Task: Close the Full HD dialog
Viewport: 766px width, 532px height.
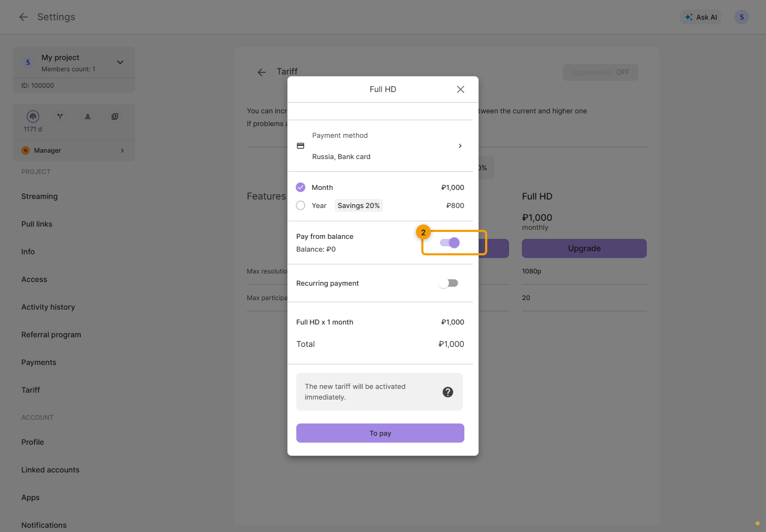Action: 461,89
